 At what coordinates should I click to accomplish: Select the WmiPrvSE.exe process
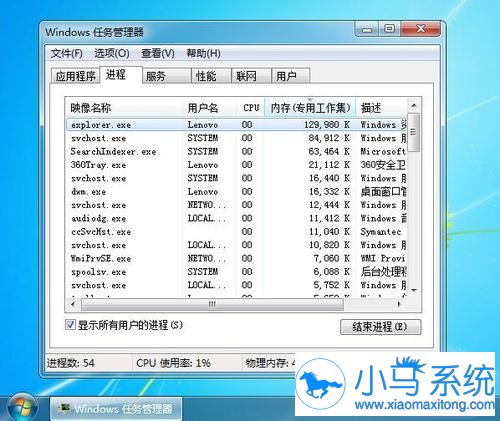click(x=236, y=258)
